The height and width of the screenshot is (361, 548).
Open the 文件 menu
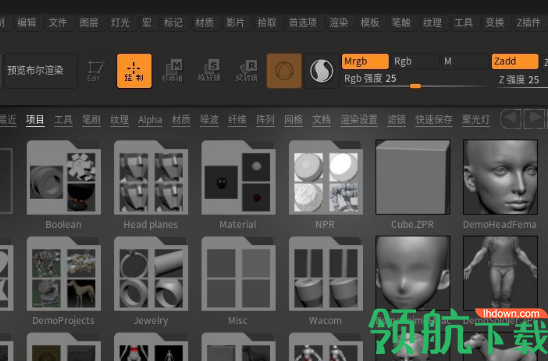pyautogui.click(x=58, y=23)
